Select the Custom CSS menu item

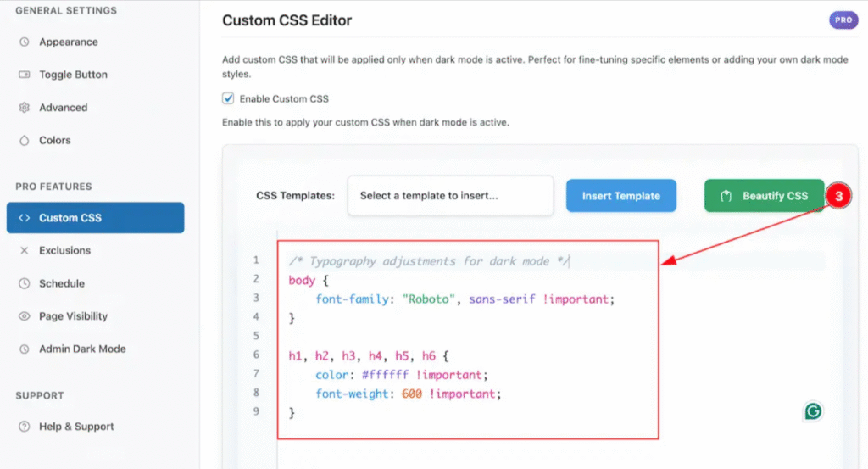pyautogui.click(x=95, y=218)
